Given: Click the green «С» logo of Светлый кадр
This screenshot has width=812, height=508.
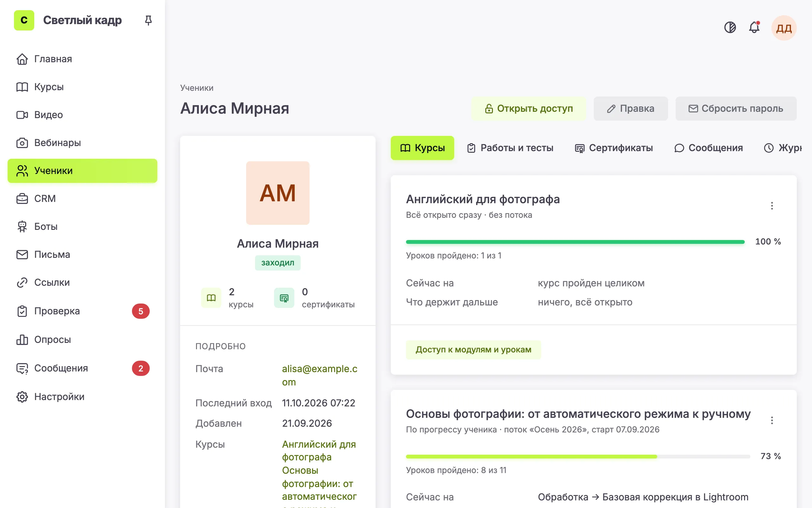Looking at the screenshot, I should click(x=24, y=20).
